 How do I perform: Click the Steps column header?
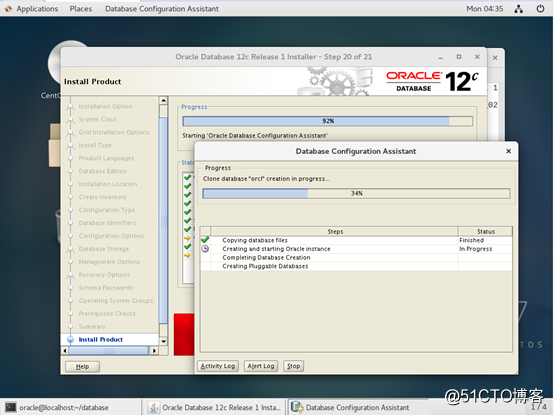click(335, 231)
